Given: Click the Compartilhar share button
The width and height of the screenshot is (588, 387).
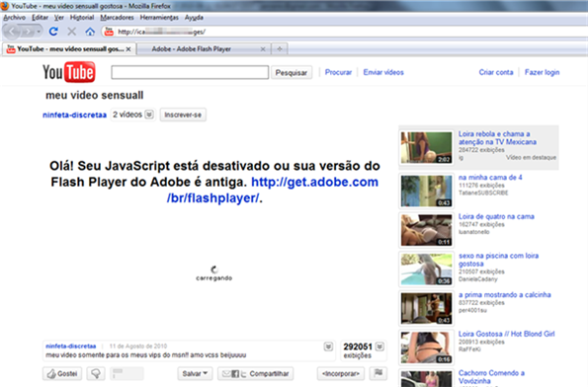Looking at the screenshot, I should pos(255,373).
